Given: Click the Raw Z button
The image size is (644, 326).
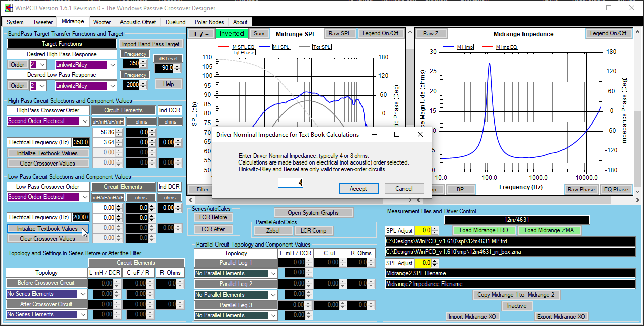Looking at the screenshot, I should coord(431,34).
